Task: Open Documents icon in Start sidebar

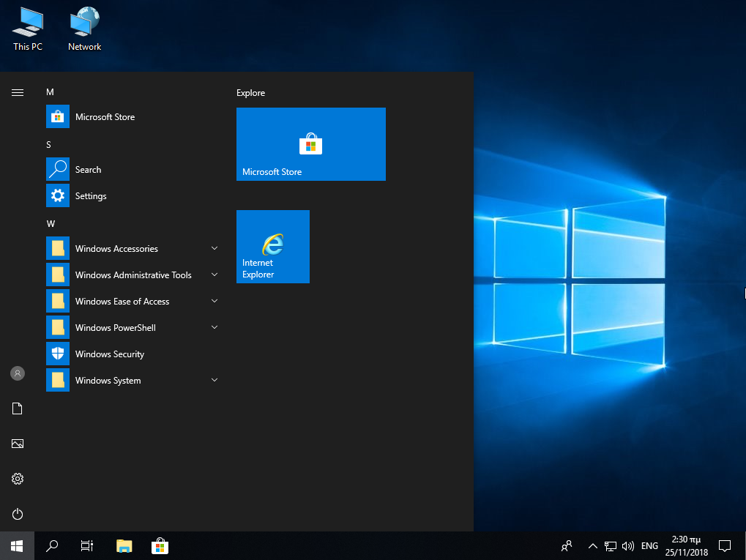Action: click(18, 408)
